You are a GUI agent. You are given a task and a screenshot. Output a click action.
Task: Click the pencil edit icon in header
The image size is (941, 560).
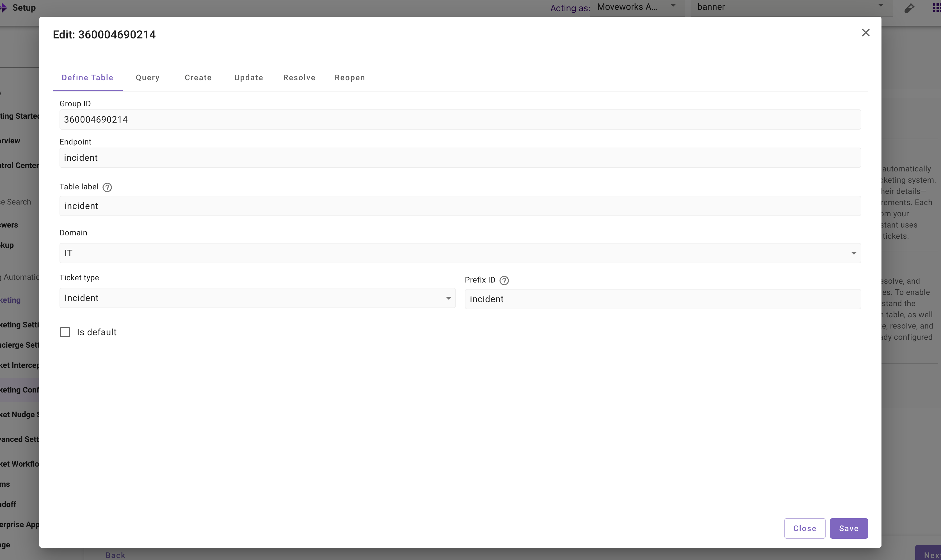[x=909, y=8]
